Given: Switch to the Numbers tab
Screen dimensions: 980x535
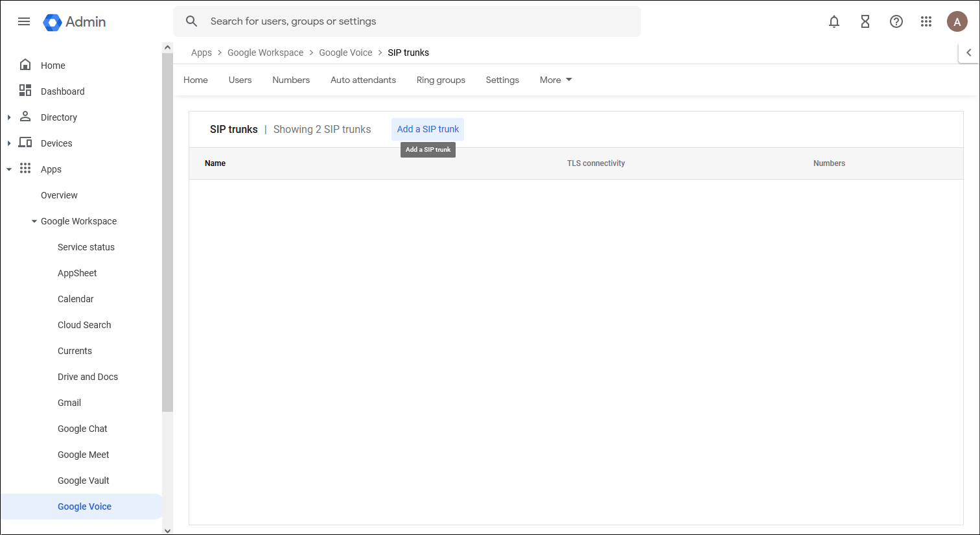Looking at the screenshot, I should coord(291,80).
